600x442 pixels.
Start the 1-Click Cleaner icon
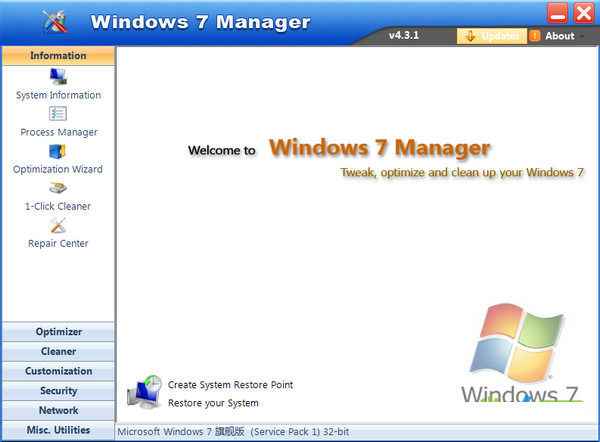[x=58, y=188]
